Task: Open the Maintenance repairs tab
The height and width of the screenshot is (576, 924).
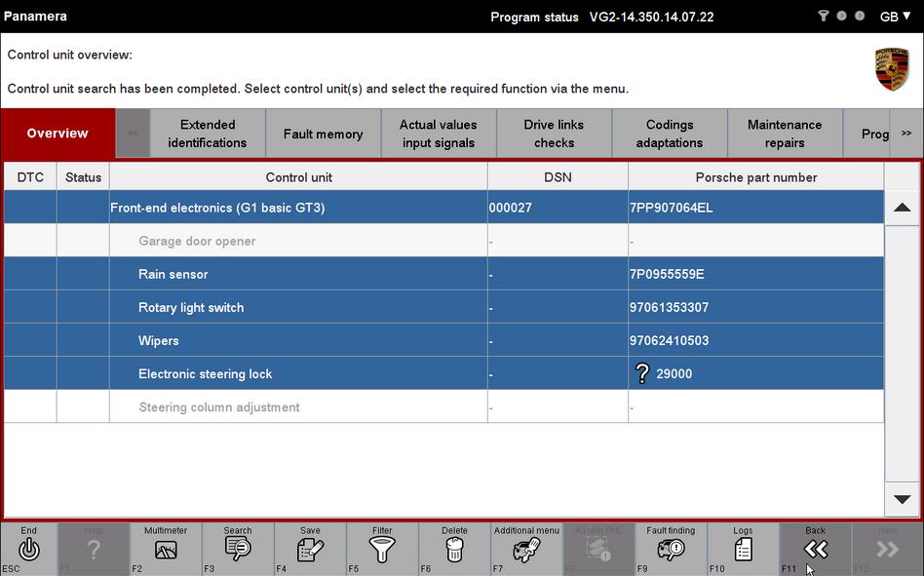Action: coord(785,134)
